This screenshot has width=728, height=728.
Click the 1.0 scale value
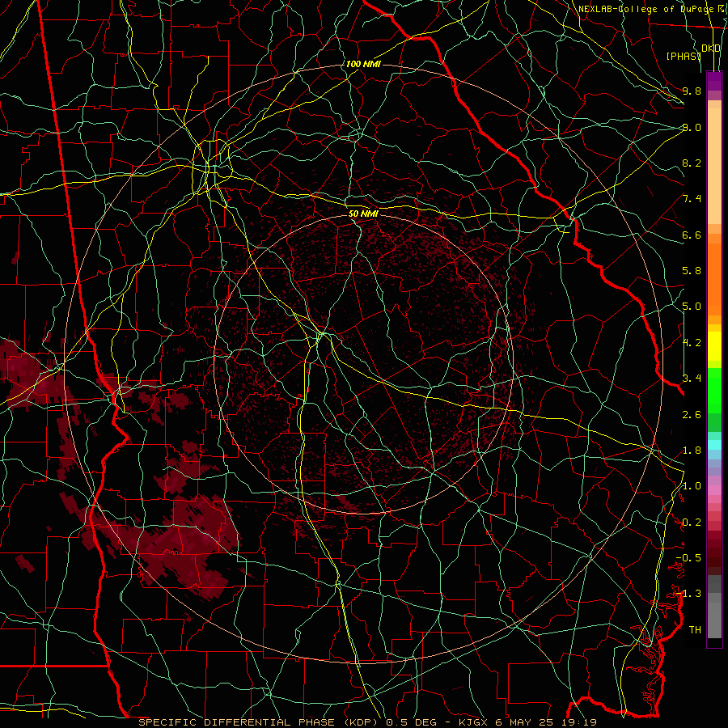(x=692, y=486)
